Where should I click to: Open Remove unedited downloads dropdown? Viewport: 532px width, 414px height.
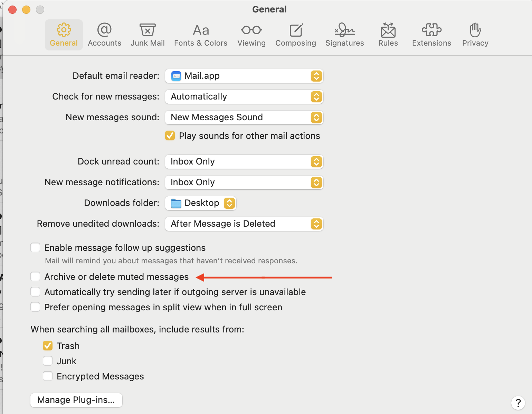pyautogui.click(x=244, y=224)
